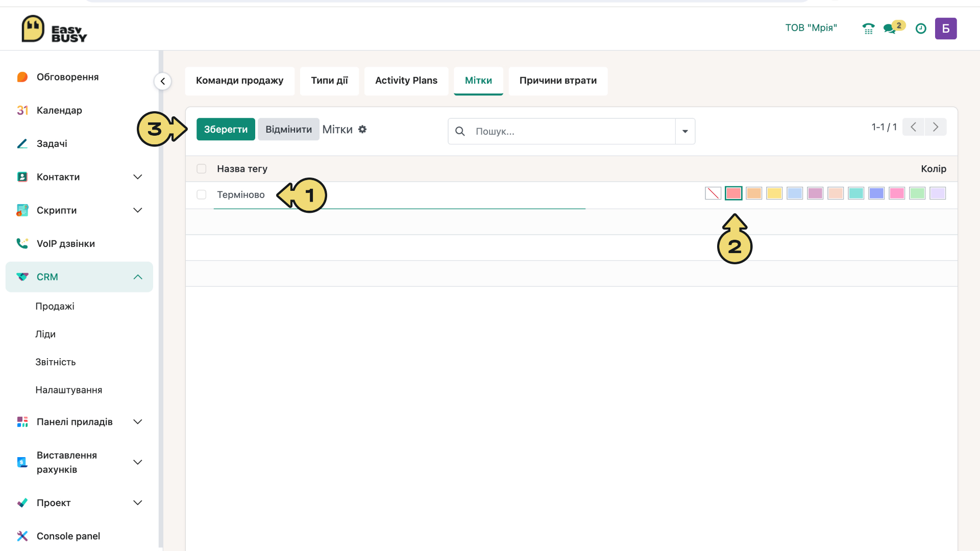Open user avatar Б menu
This screenshot has width=980, height=551.
pos(946,29)
